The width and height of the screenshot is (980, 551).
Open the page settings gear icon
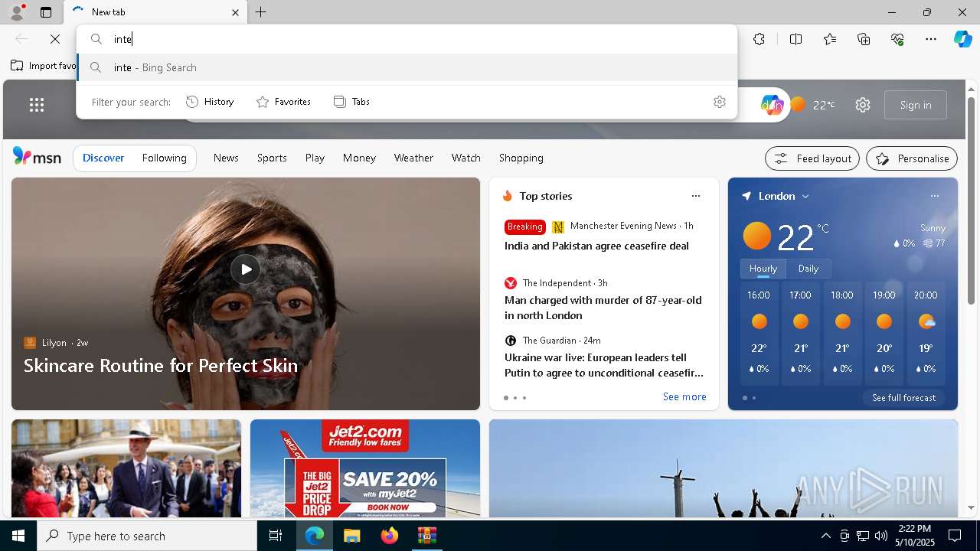click(x=863, y=105)
